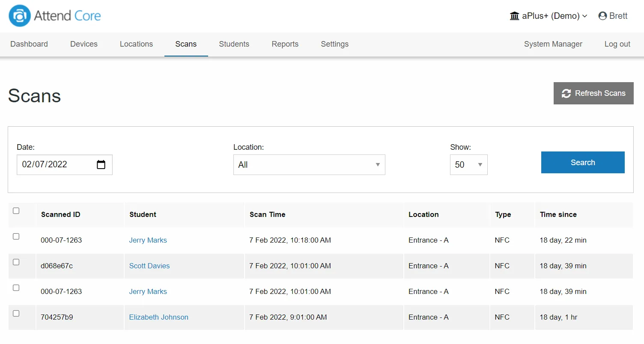Click the institution icon beside aPlus+ (Demo)
Viewport: 644px width, 344px height.
(514, 16)
